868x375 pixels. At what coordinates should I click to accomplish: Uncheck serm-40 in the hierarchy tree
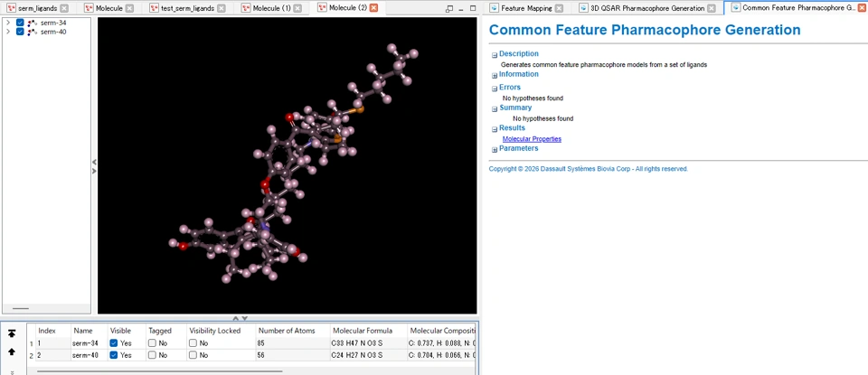click(20, 32)
